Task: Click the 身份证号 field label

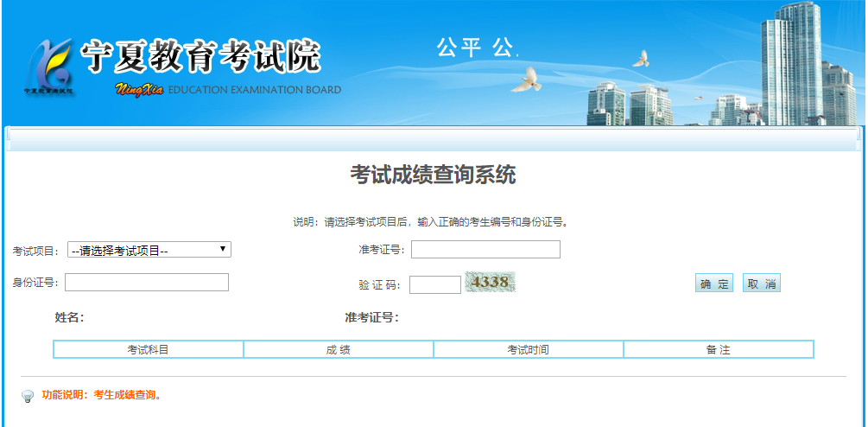Action: pos(36,283)
